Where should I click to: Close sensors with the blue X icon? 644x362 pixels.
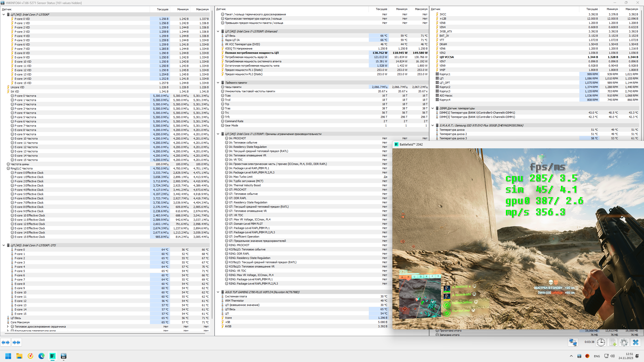pos(635,342)
